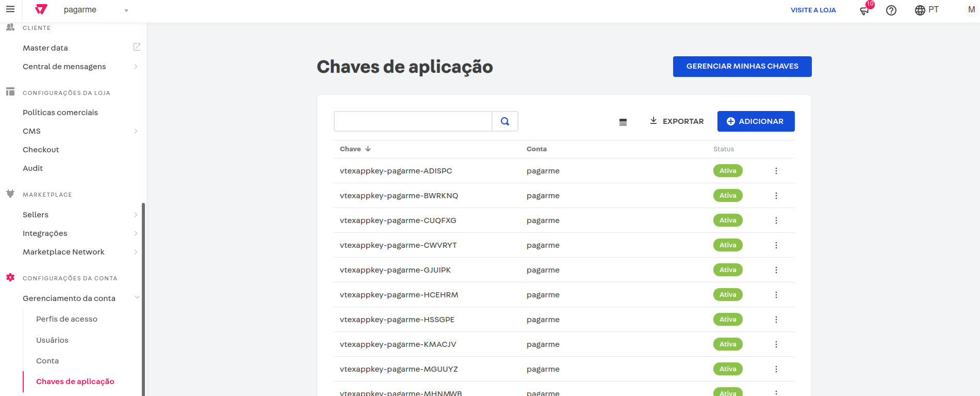This screenshot has height=396, width=980.
Task: Open Usuários submenu item
Action: pos(52,340)
